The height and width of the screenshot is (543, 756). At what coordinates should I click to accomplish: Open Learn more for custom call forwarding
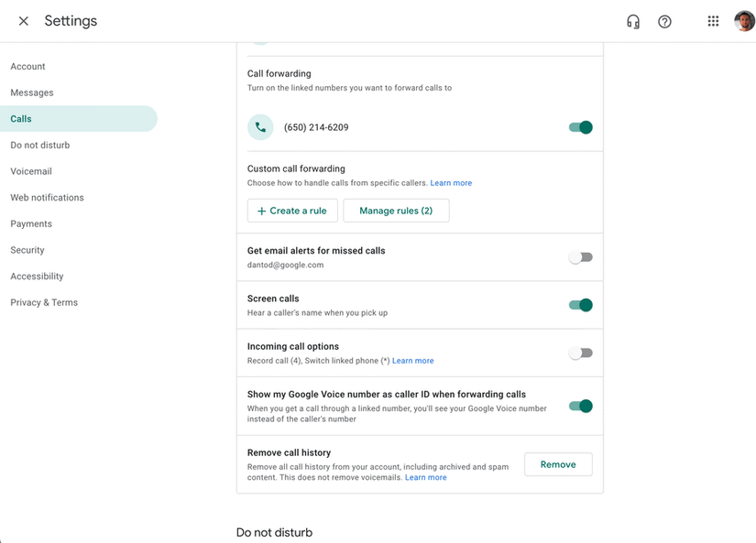coord(451,183)
